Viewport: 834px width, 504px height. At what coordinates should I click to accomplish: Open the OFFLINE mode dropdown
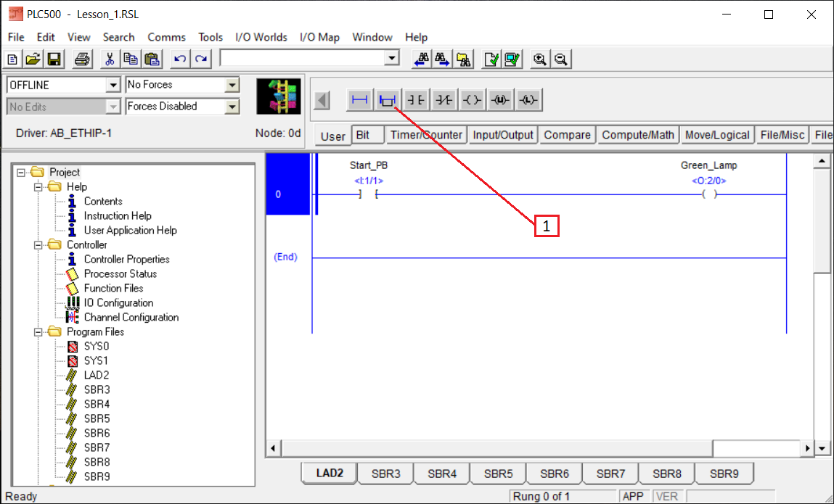(113, 85)
